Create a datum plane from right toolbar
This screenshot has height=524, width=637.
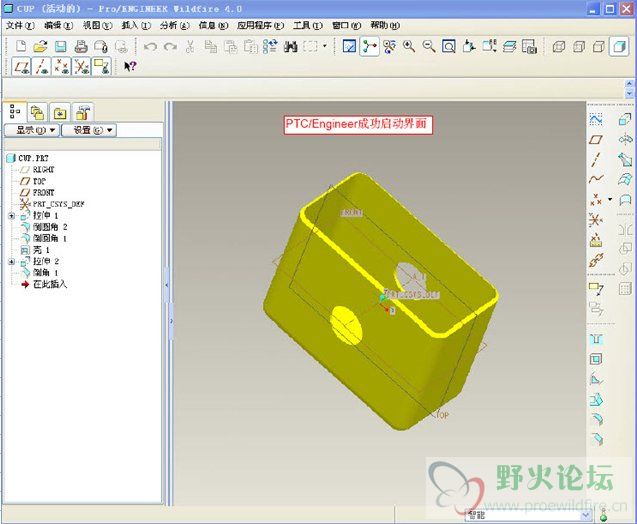pyautogui.click(x=596, y=139)
